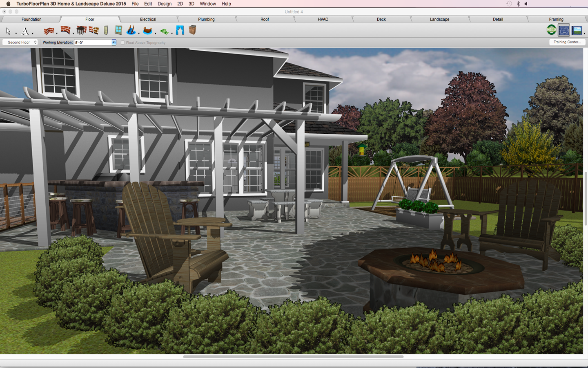Switch to the Landscape tab

click(439, 19)
